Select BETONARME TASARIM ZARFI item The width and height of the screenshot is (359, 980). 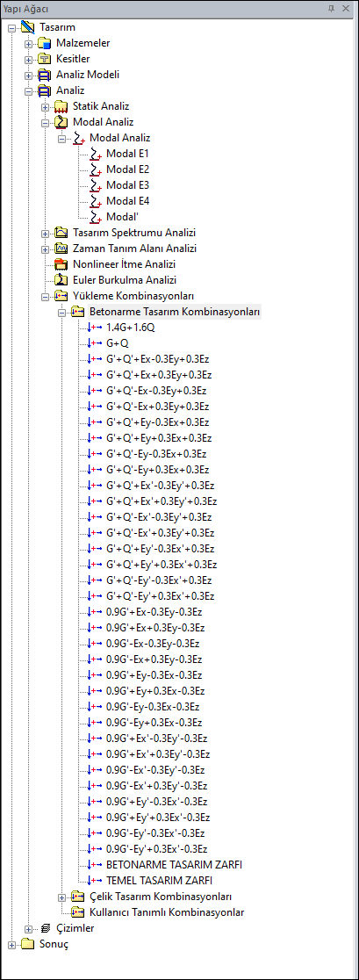(x=174, y=866)
